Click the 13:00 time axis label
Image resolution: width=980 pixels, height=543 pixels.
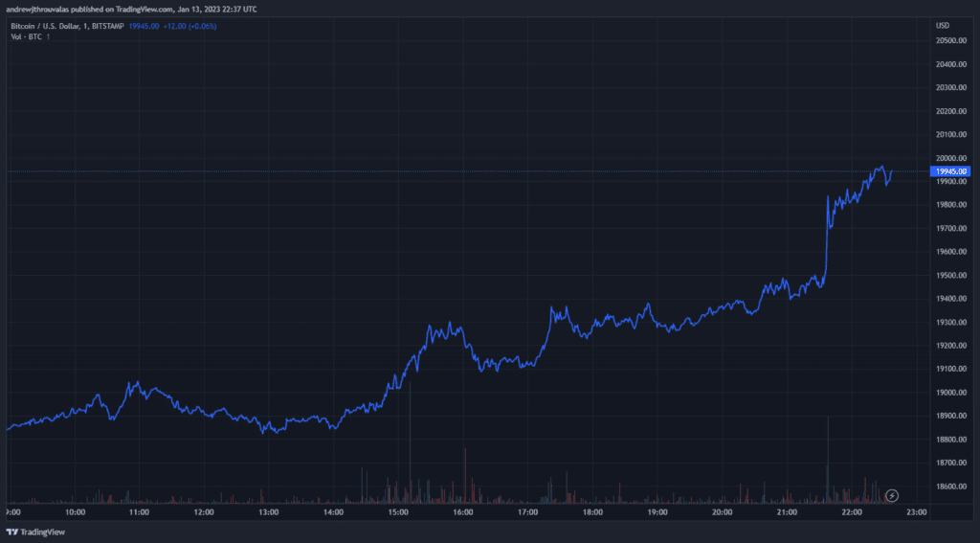pos(268,513)
